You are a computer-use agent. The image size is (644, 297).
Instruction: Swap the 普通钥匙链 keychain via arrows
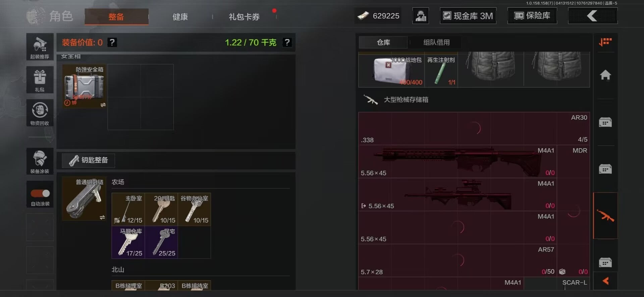[x=102, y=218]
